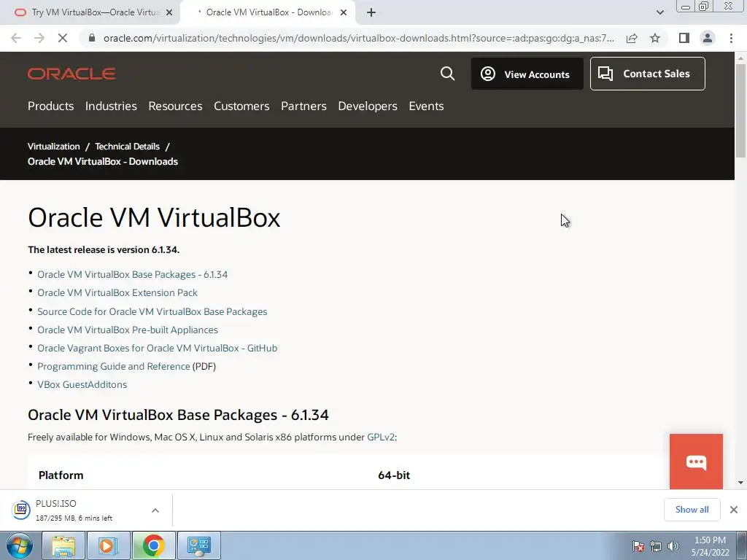Image resolution: width=747 pixels, height=560 pixels.
Task: Open the Industries menu
Action: [111, 106]
